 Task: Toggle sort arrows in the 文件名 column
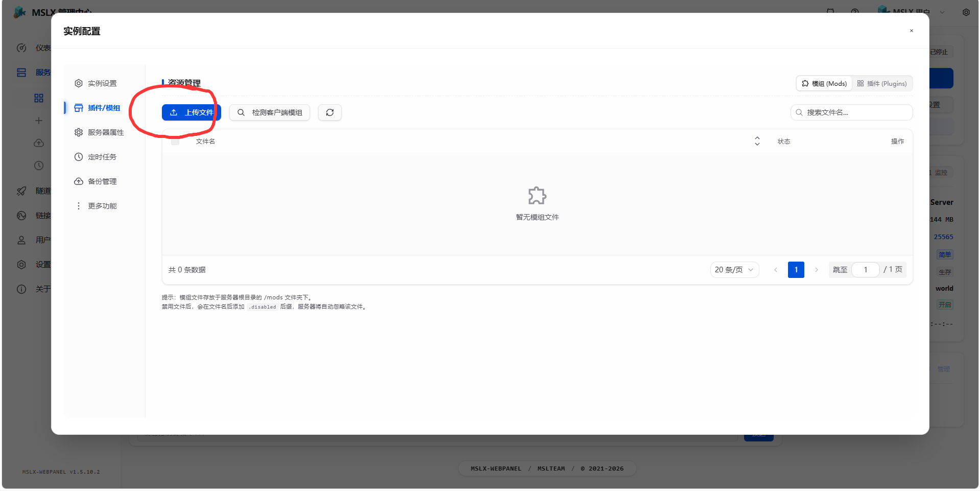[757, 141]
